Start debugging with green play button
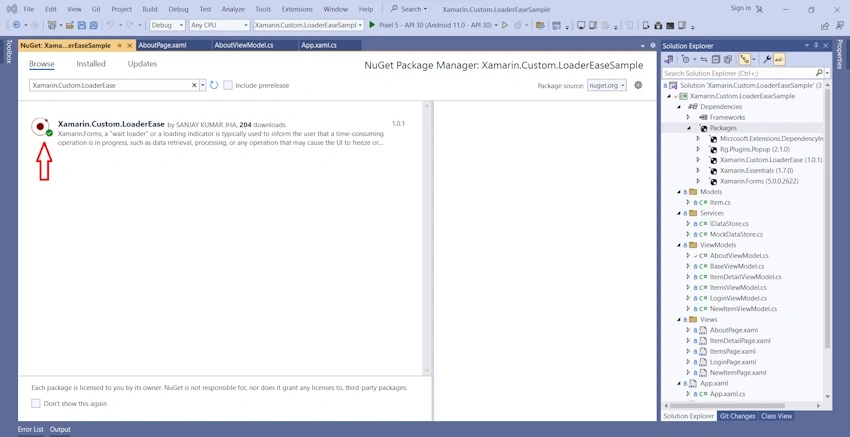 click(372, 25)
